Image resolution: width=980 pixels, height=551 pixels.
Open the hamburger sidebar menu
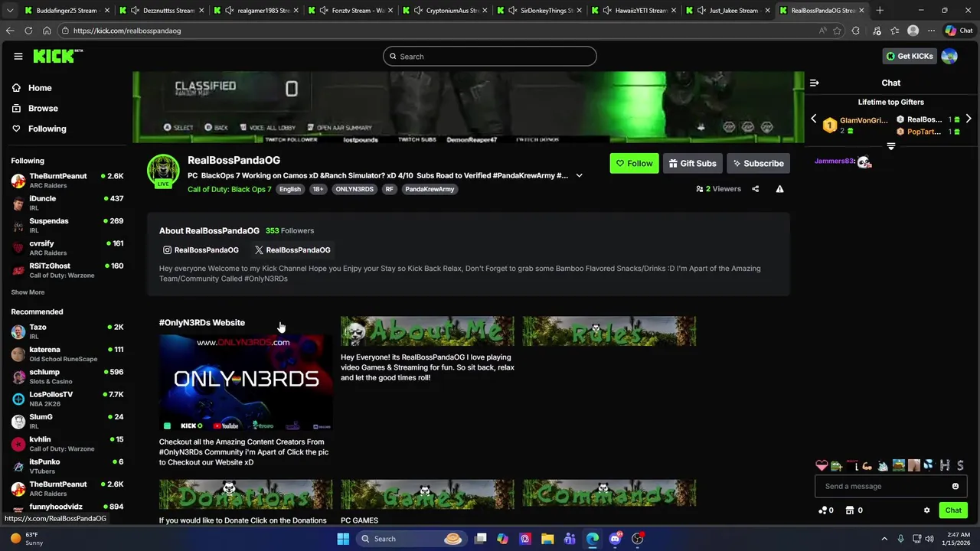[x=18, y=57]
